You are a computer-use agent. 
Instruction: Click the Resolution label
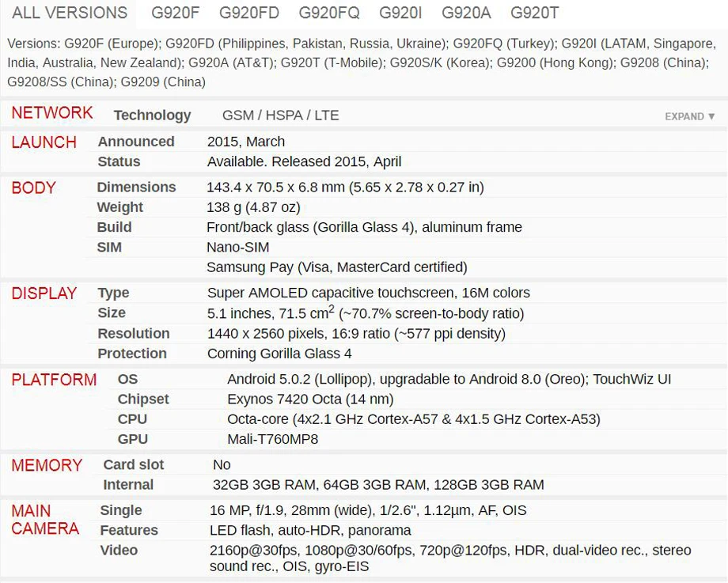coord(134,333)
